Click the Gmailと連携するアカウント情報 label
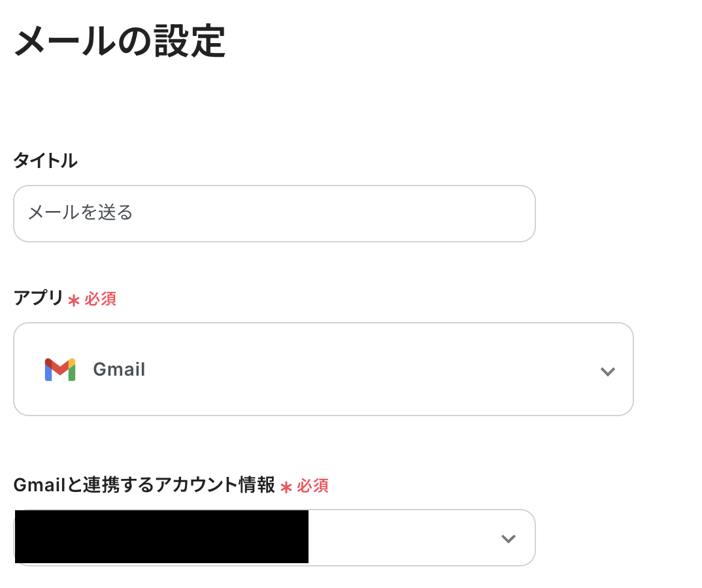The image size is (702, 588). pyautogui.click(x=144, y=485)
